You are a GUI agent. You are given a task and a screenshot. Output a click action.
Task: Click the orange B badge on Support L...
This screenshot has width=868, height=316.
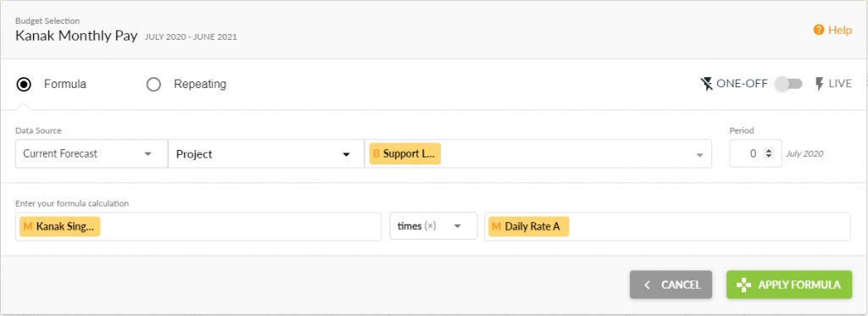pyautogui.click(x=376, y=154)
